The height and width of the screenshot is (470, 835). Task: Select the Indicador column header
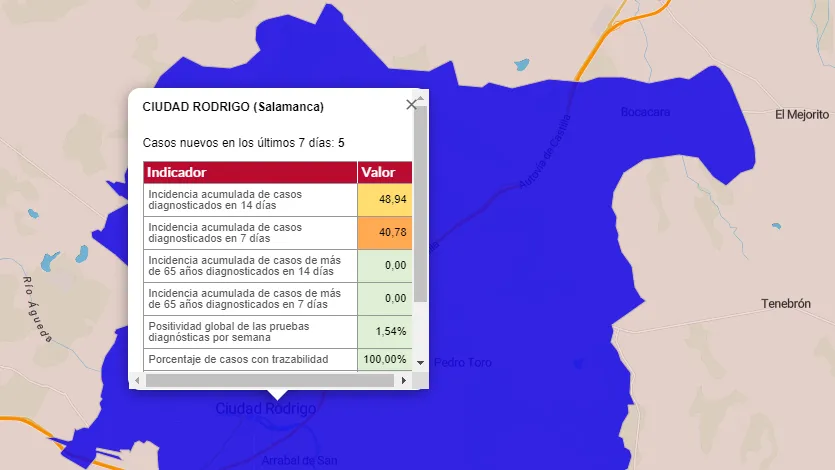(250, 173)
